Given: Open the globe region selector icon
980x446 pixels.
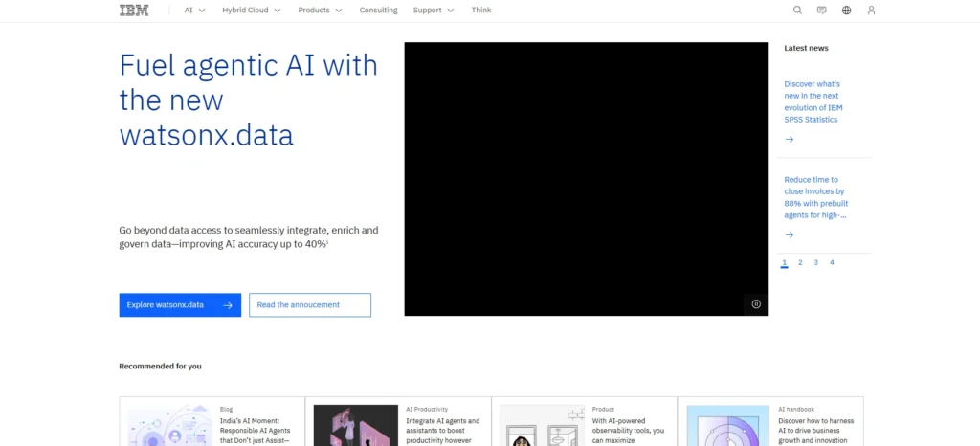Looking at the screenshot, I should coord(846,10).
